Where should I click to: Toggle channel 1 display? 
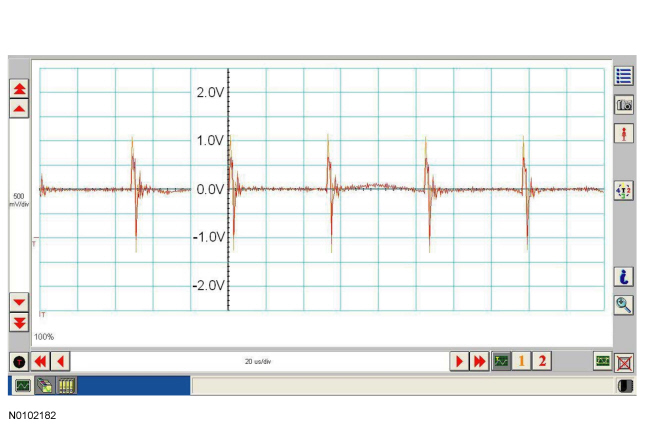[522, 361]
